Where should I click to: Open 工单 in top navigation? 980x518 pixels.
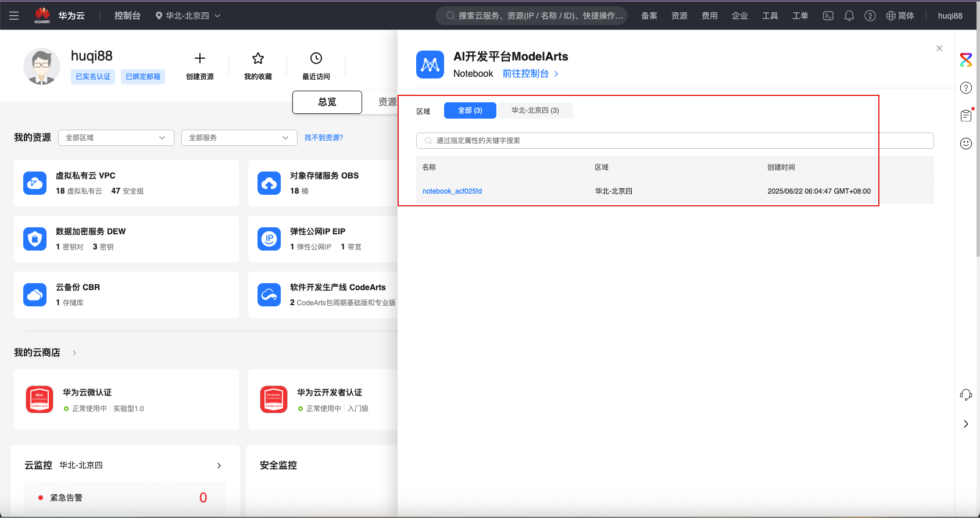[x=800, y=16]
